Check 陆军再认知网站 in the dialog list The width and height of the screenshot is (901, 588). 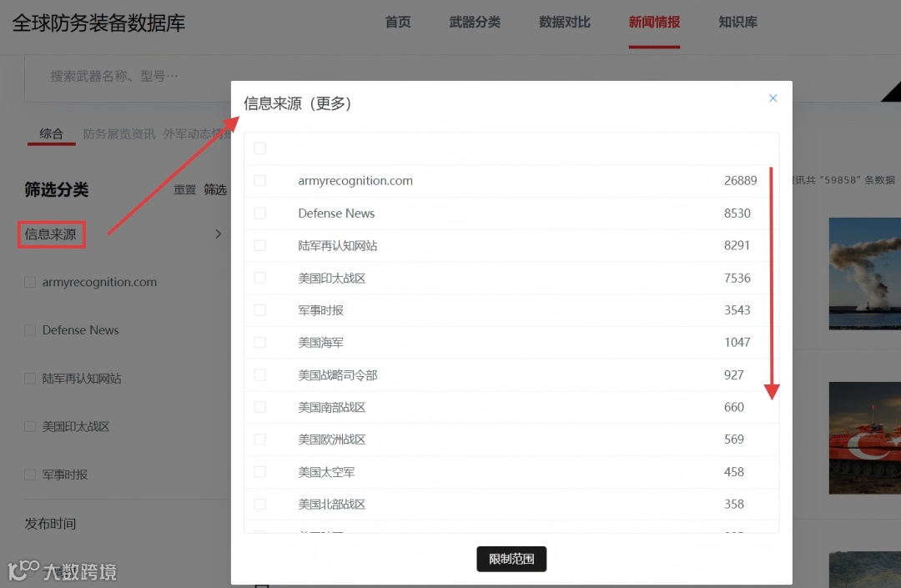pos(259,245)
